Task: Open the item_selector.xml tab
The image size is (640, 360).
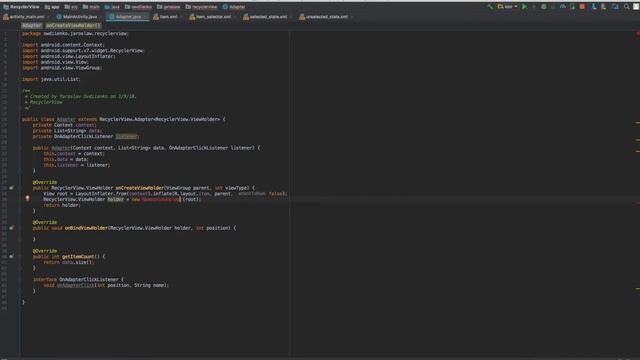Action: click(x=211, y=17)
